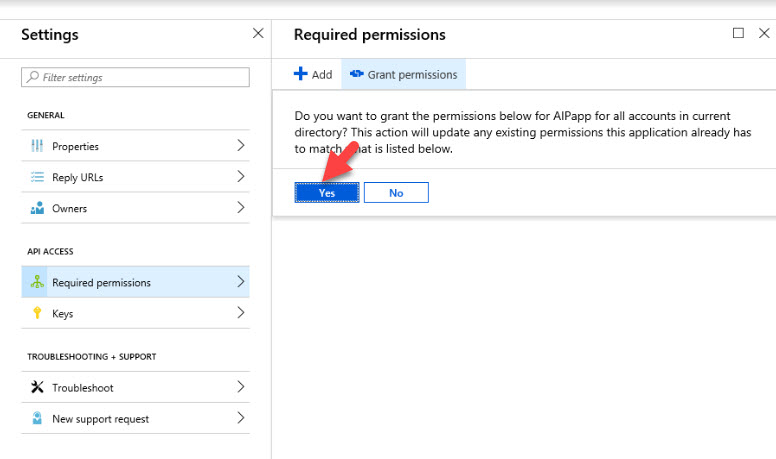This screenshot has width=776, height=459.
Task: Expand the Owners chevron arrow
Action: pyautogui.click(x=241, y=207)
